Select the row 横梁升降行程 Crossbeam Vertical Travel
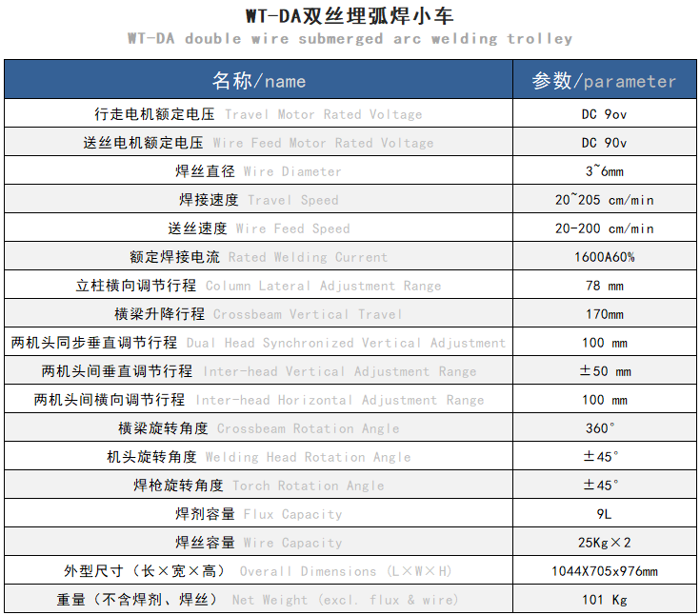 pos(350,313)
